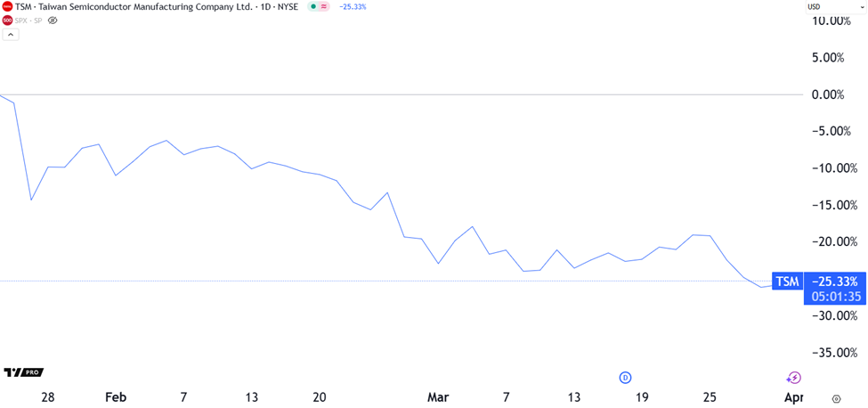Viewport: 868px width, 408px height.
Task: Click the pink approximate-data indicator icon
Action: 323,6
